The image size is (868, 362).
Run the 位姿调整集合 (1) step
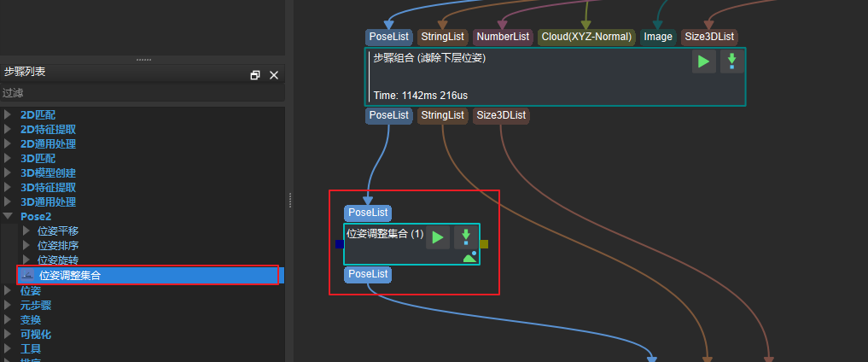(x=437, y=237)
